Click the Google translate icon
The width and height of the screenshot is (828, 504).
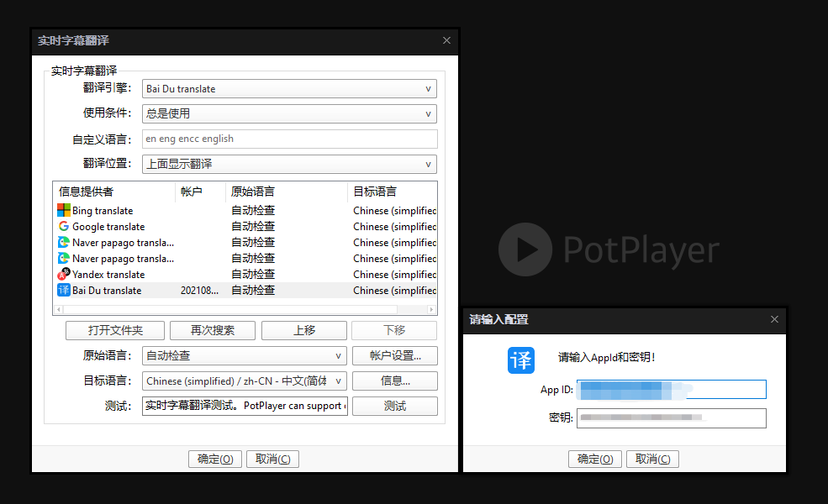pos(63,226)
